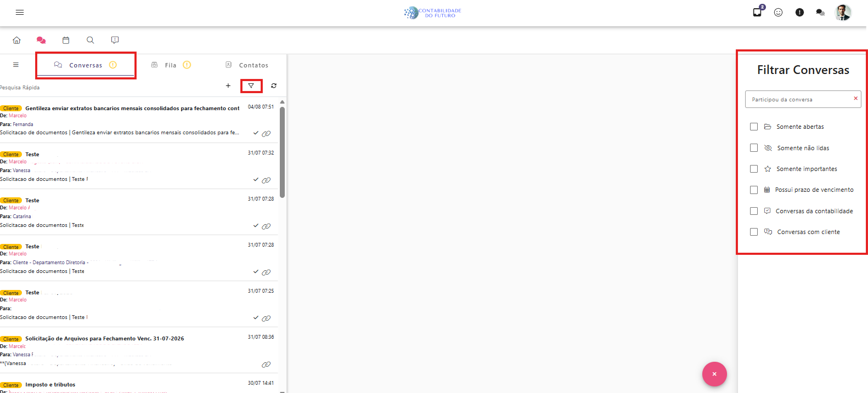Open the calendar icon in toolbar

(x=66, y=40)
